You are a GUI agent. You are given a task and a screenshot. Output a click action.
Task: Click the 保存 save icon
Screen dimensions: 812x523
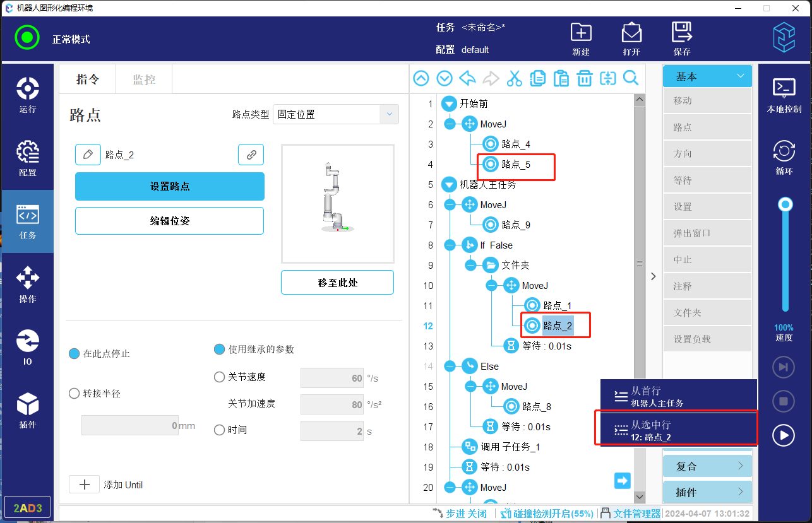[682, 39]
